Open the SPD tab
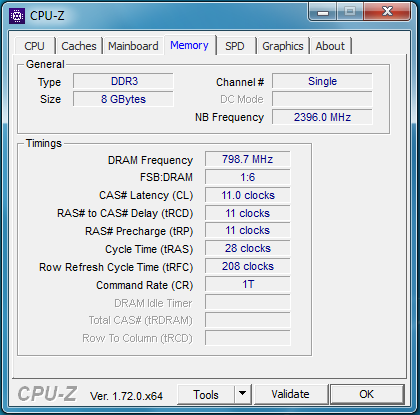Image resolution: width=420 pixels, height=415 pixels. pos(235,46)
